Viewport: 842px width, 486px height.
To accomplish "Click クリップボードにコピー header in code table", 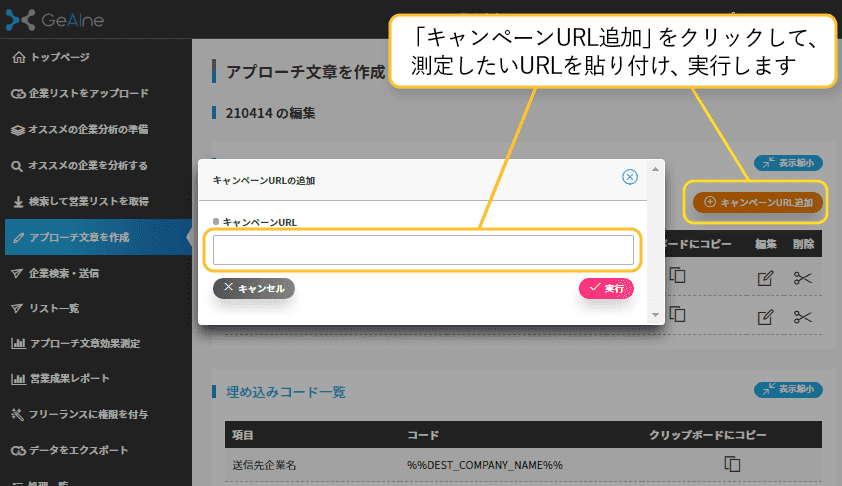I will pyautogui.click(x=708, y=435).
